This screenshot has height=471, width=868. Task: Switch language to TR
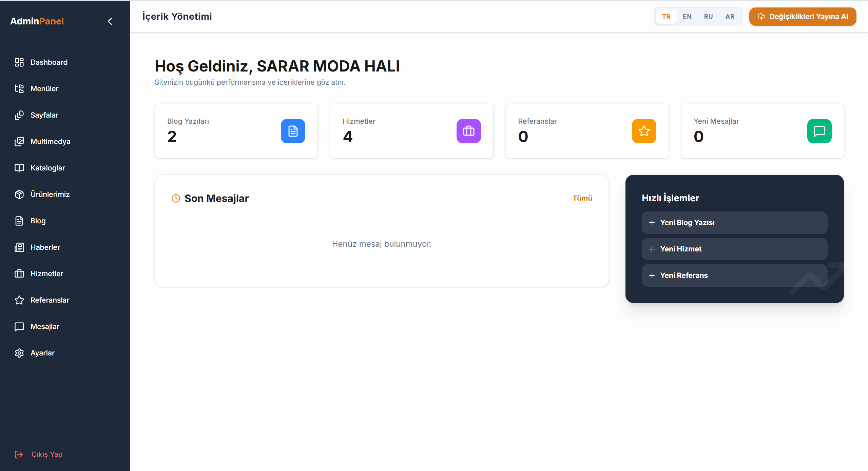(666, 17)
